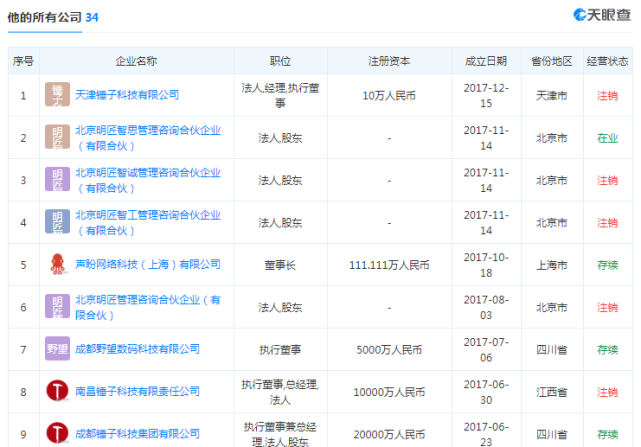The height and width of the screenshot is (447, 641).
Task: Click the 注销 status for 南昌锤子科技
Action: (x=607, y=392)
